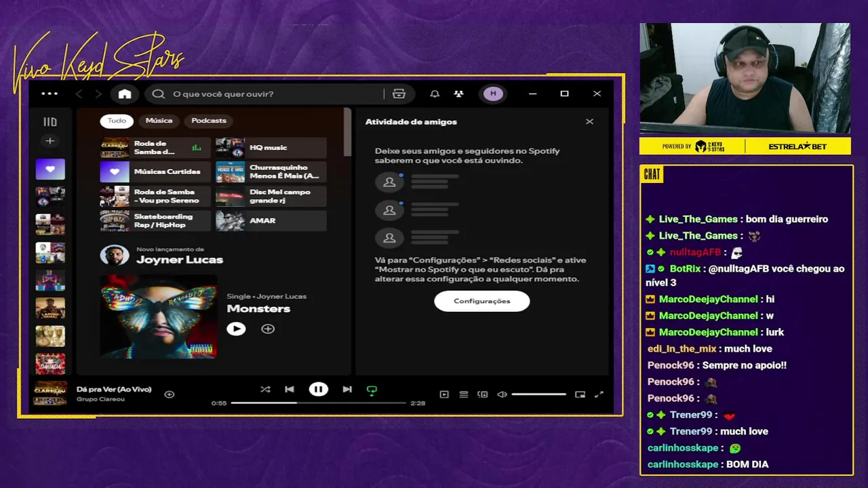This screenshot has height=488, width=868.
Task: Open the Monsters album cover
Action: click(159, 316)
